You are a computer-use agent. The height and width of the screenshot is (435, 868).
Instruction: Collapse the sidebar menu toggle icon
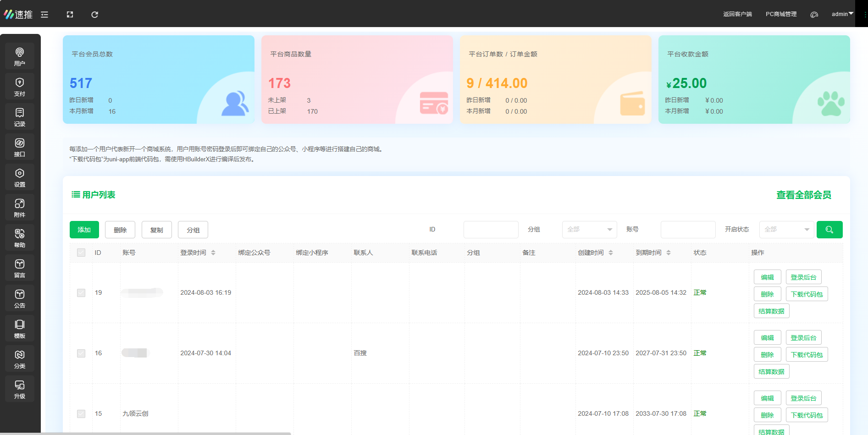click(44, 15)
